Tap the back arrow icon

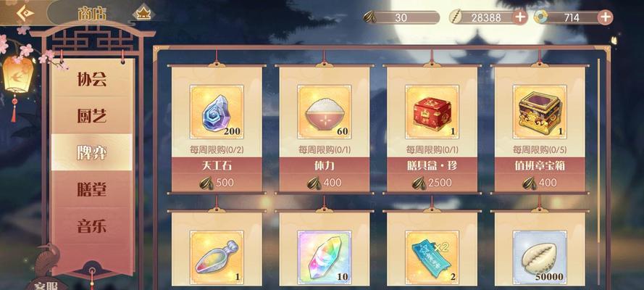(x=25, y=12)
